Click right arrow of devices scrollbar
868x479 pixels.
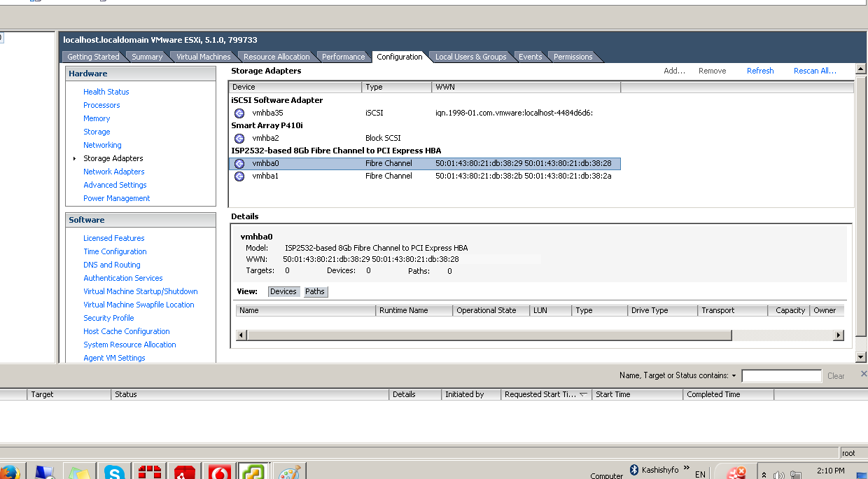[839, 335]
